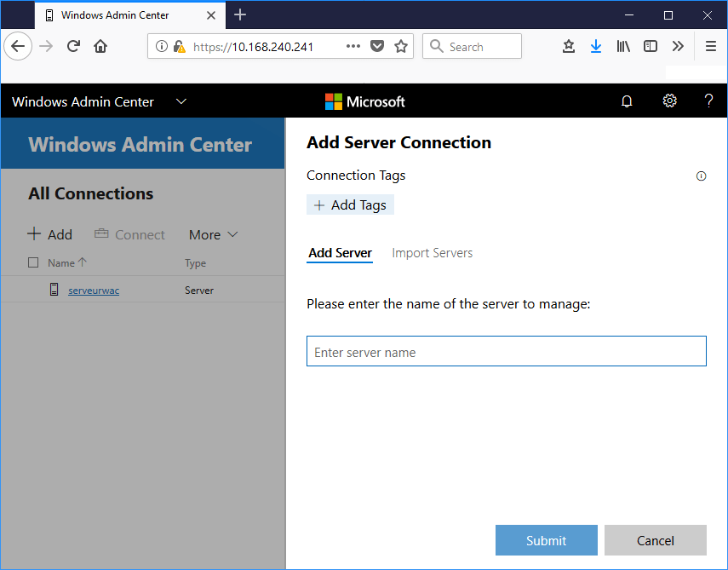The height and width of the screenshot is (570, 728).
Task: Open the help question mark
Action: coord(708,101)
